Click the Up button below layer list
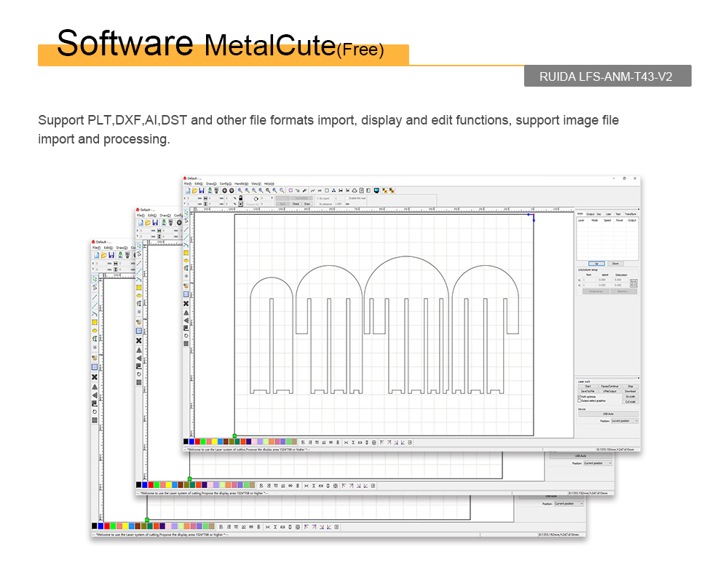The width and height of the screenshot is (728, 579). pos(597,263)
